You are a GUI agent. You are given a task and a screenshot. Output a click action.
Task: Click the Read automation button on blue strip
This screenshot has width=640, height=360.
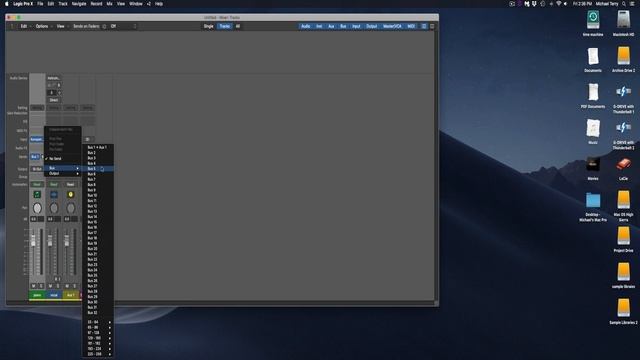[x=54, y=184]
